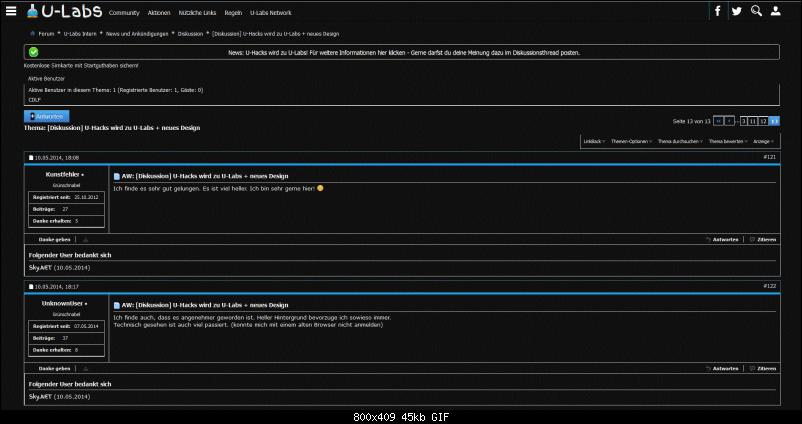Open the U-Labs Network menu
The image size is (802, 424).
(271, 13)
